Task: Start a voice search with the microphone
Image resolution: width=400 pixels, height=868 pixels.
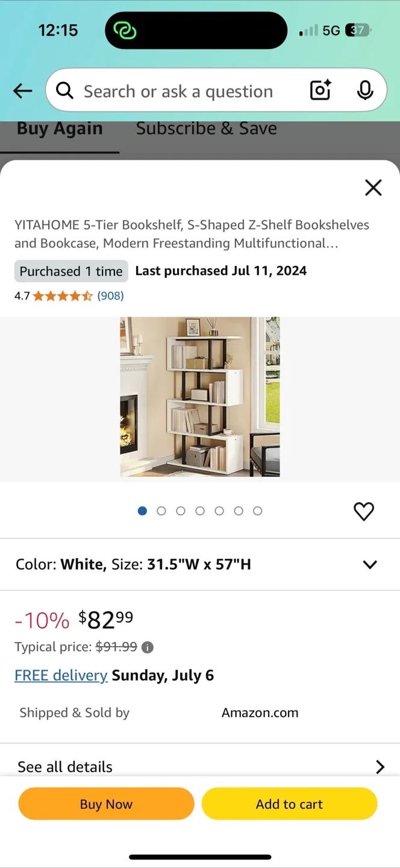Action: 364,90
